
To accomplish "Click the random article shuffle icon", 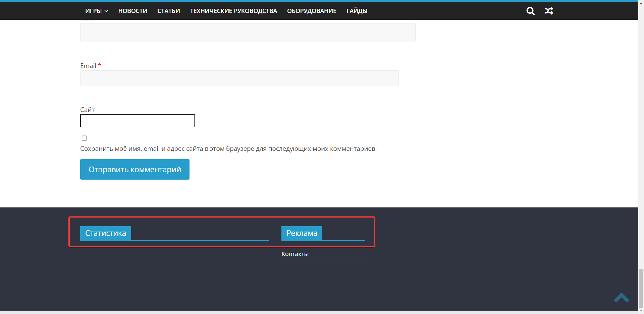I will coord(549,11).
